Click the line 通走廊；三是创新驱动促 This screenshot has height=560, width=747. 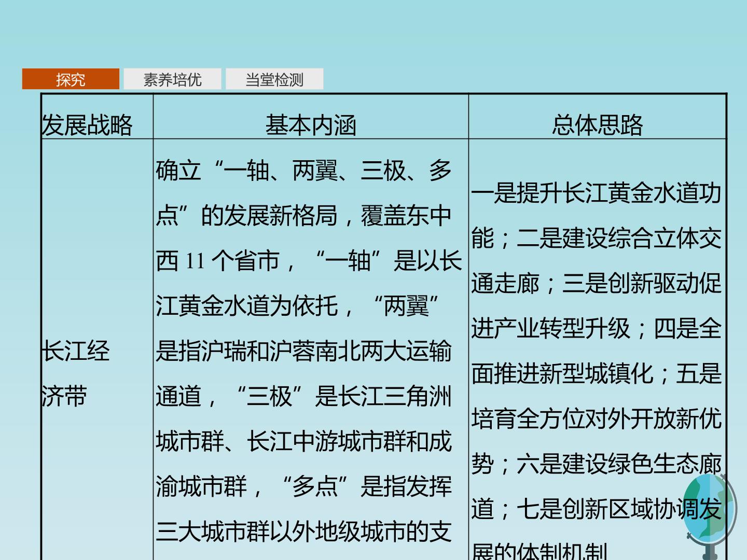click(596, 283)
